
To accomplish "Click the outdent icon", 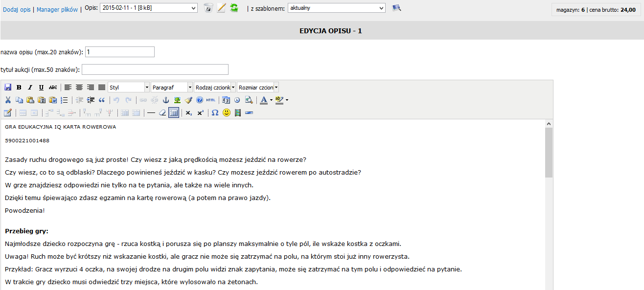I will pyautogui.click(x=79, y=100).
